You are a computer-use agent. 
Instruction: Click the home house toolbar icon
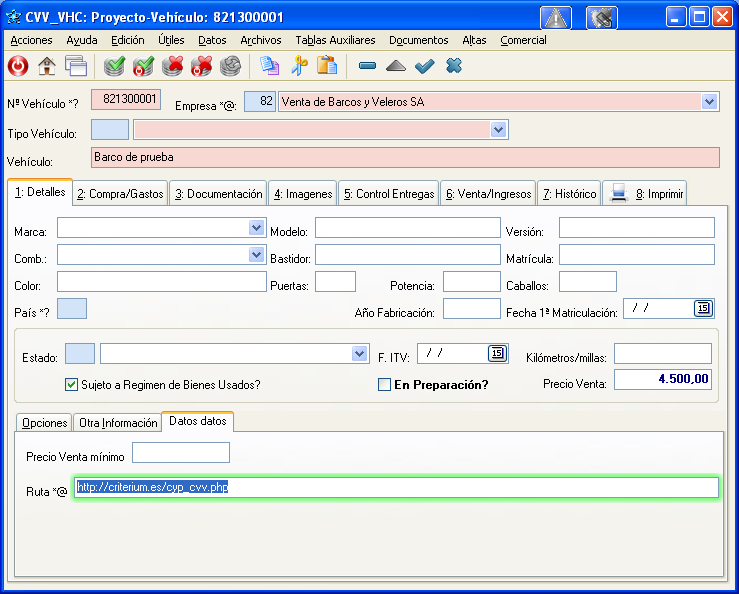coord(46,66)
